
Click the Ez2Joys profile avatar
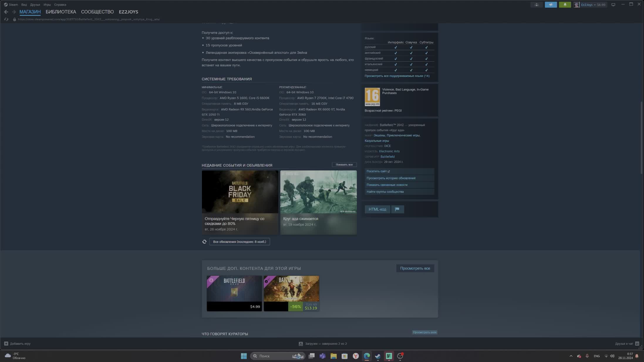(576, 5)
